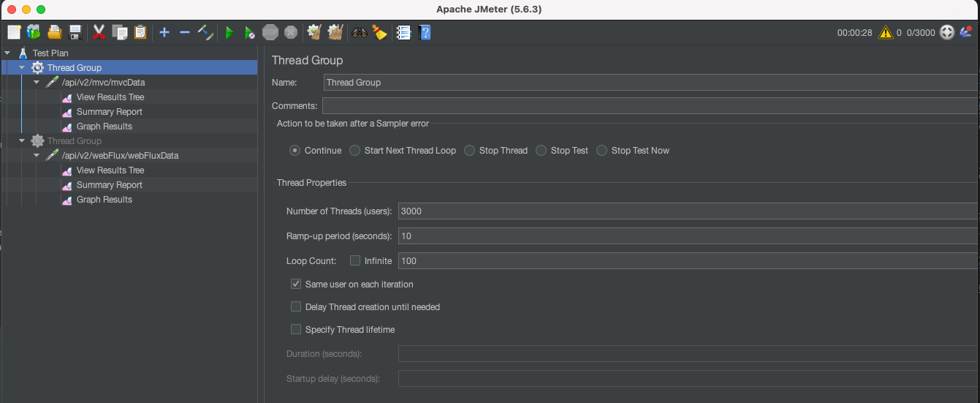The height and width of the screenshot is (403, 980).
Task: Select /api/v2/webFlux/webFluxData in the tree
Action: [120, 156]
